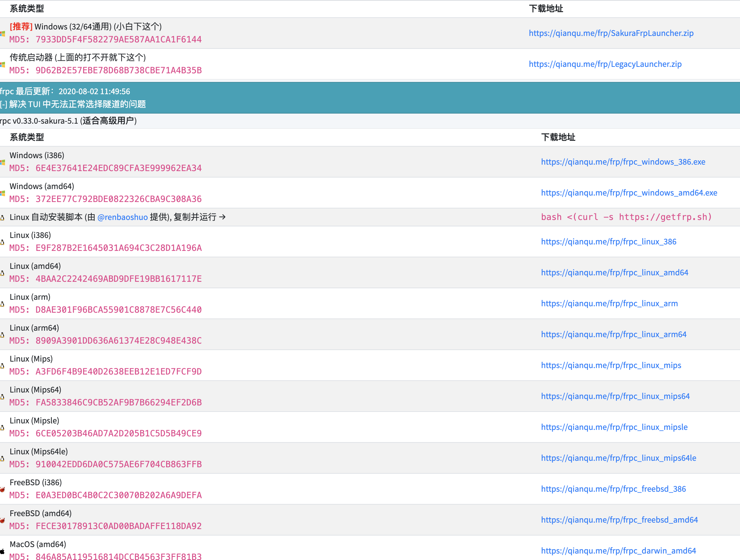The height and width of the screenshot is (560, 740).
Task: Click the Linux (amd64) row label
Action: [x=35, y=266]
